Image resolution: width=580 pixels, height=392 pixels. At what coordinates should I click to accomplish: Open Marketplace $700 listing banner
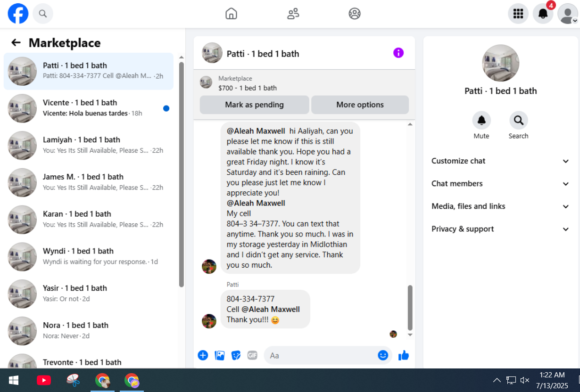pyautogui.click(x=304, y=83)
